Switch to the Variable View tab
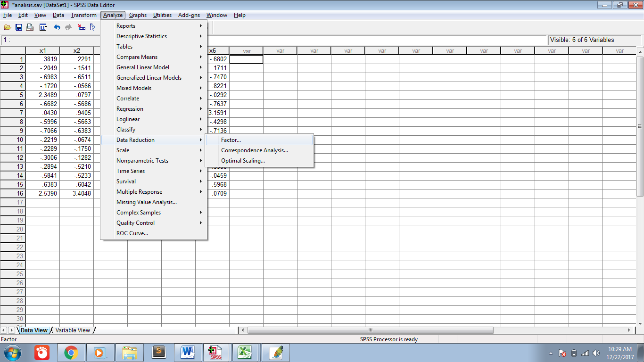 coord(73,330)
